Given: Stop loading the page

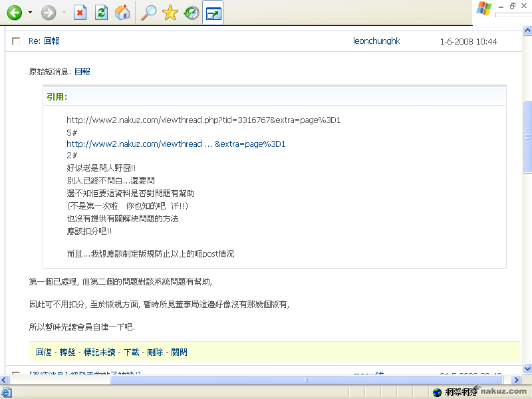Looking at the screenshot, I should [80, 13].
